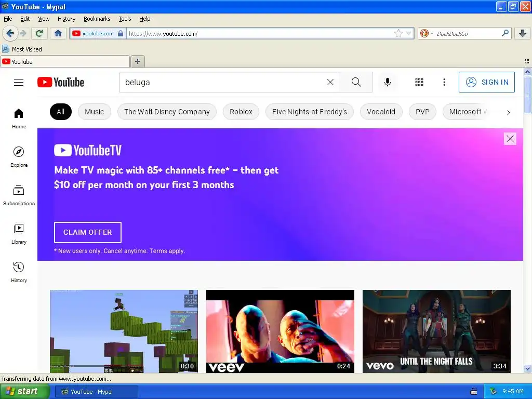Viewport: 532px width, 399px height.
Task: Open the URL history dropdown arrow
Action: (x=409, y=33)
